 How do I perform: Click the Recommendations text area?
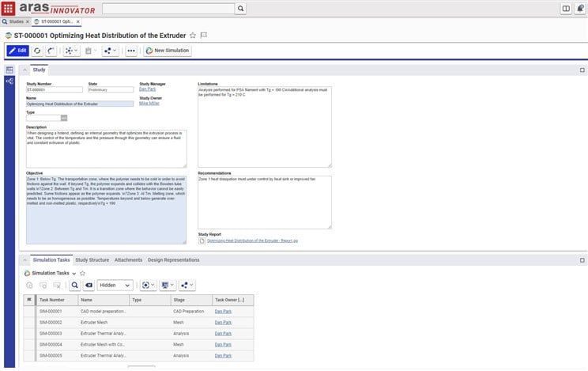point(265,203)
